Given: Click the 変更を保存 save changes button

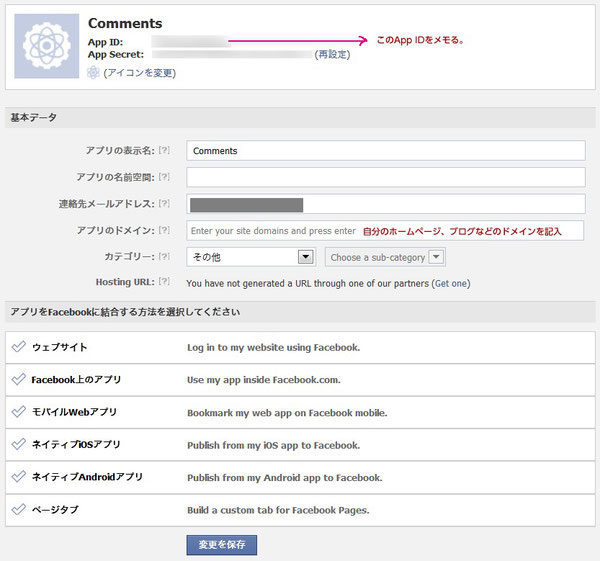Looking at the screenshot, I should point(222,545).
